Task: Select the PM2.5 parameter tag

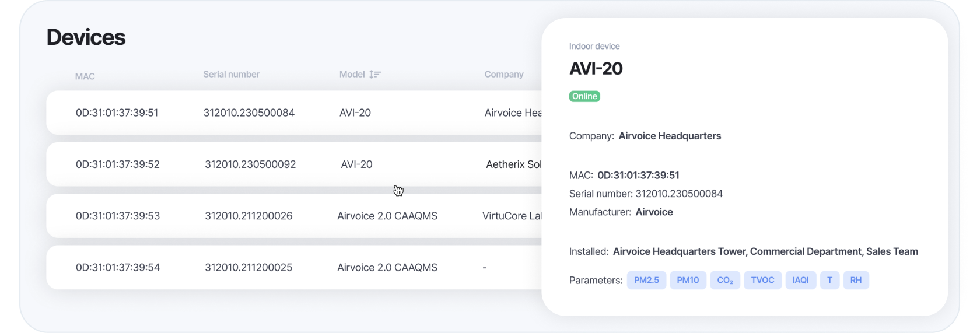Action: (646, 281)
